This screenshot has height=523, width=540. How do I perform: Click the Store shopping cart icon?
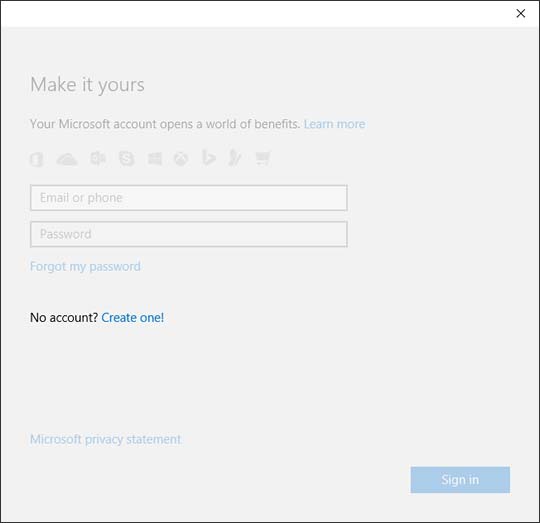tap(263, 158)
